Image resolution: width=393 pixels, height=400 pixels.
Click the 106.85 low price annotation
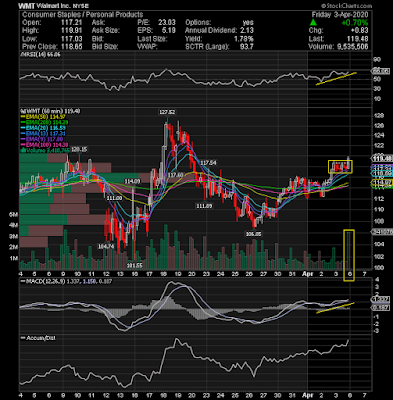[x=253, y=234]
